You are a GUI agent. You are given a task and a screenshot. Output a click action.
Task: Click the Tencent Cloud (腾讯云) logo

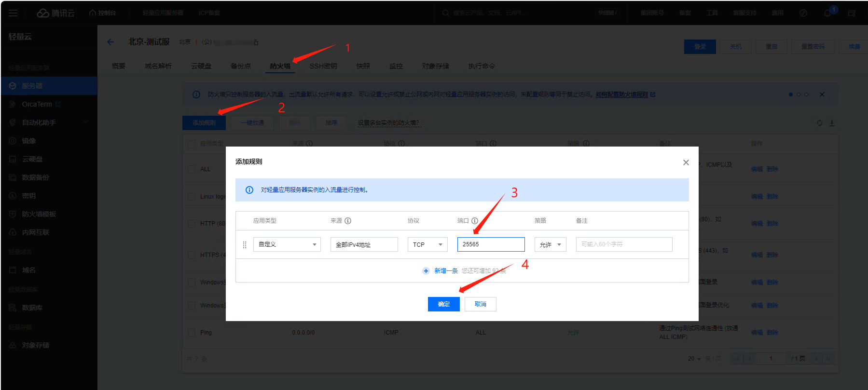coord(56,13)
